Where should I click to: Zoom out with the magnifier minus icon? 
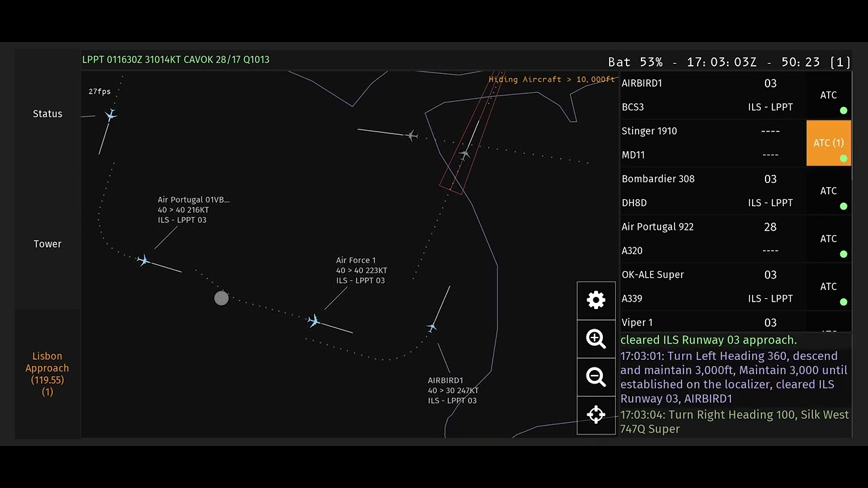tap(596, 377)
